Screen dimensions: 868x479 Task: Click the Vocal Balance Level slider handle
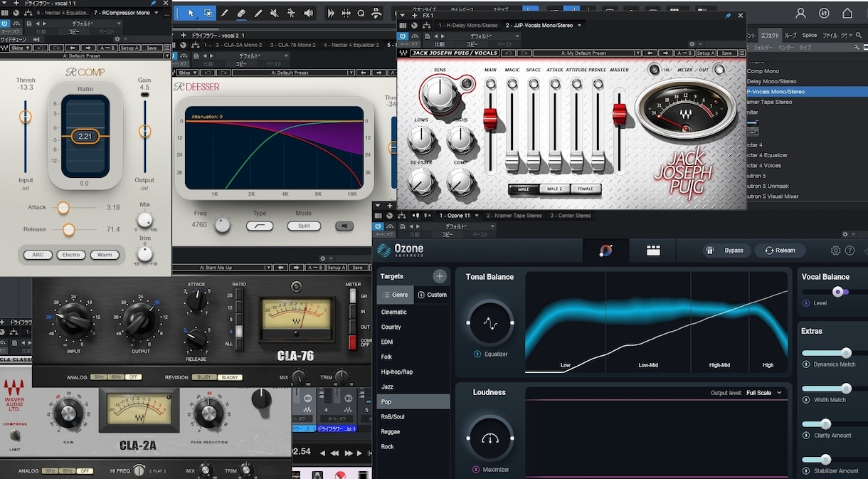coord(838,292)
